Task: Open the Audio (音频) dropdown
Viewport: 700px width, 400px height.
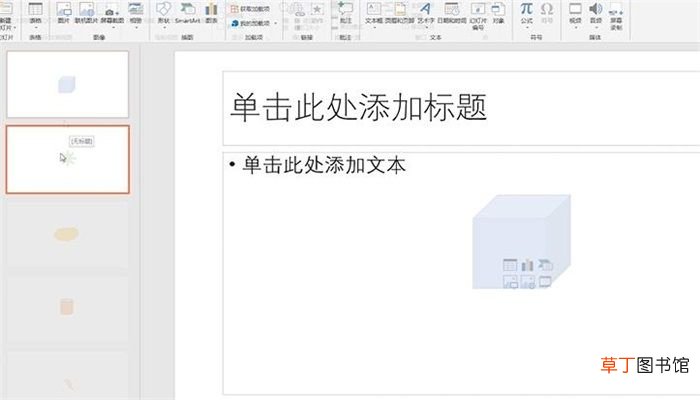Action: [x=596, y=27]
